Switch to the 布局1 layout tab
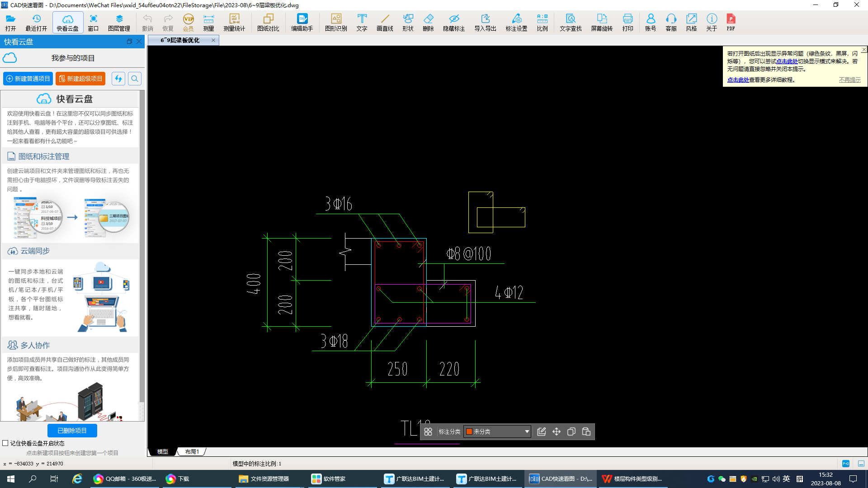Viewport: 868px width, 488px height. tap(192, 451)
